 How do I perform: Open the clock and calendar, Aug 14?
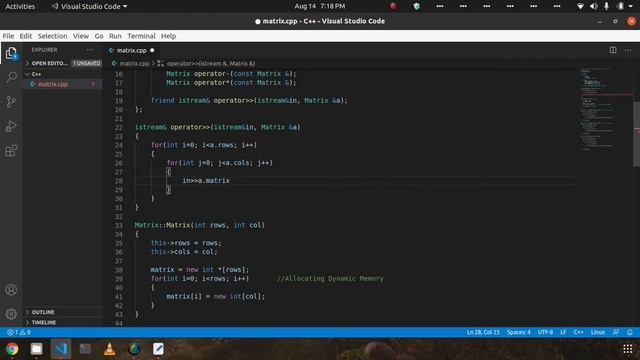[x=320, y=6]
